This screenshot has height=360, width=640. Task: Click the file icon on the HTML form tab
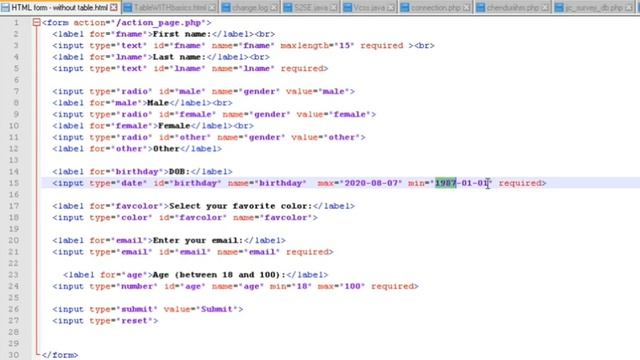pyautogui.click(x=5, y=7)
